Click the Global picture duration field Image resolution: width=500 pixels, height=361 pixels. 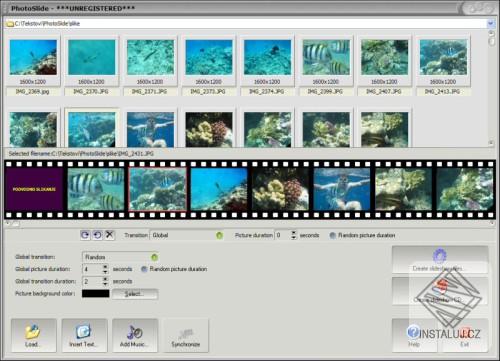(92, 269)
